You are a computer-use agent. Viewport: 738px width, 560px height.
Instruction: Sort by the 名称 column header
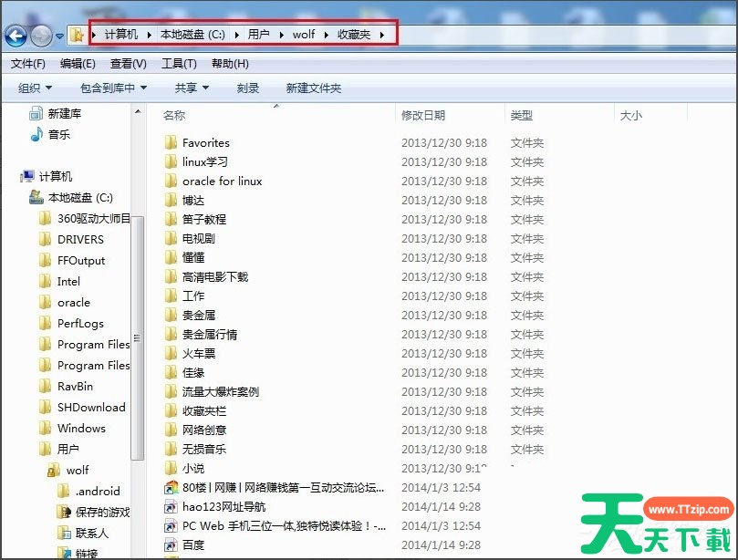click(174, 115)
